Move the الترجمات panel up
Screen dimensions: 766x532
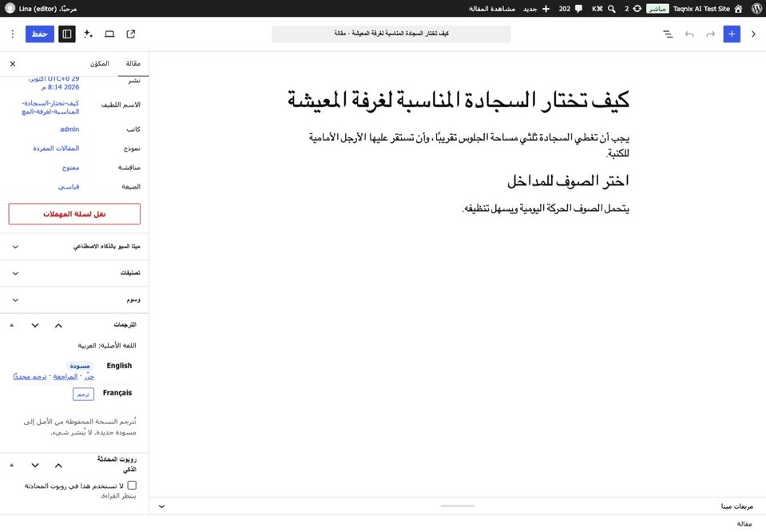coord(58,325)
